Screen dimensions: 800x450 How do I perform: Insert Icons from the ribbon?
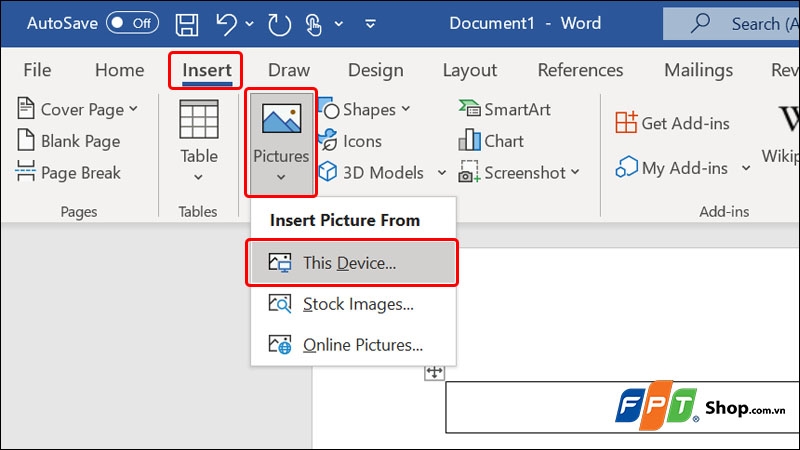(x=350, y=141)
